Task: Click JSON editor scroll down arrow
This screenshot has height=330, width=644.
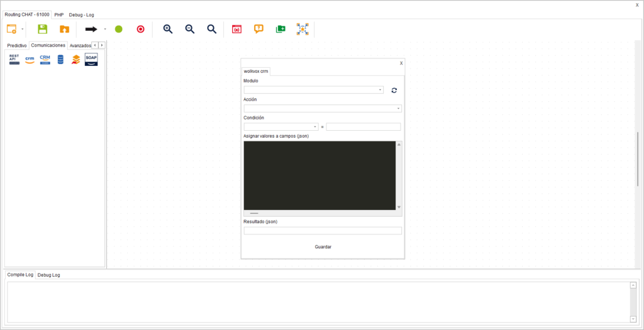Action: tap(399, 207)
